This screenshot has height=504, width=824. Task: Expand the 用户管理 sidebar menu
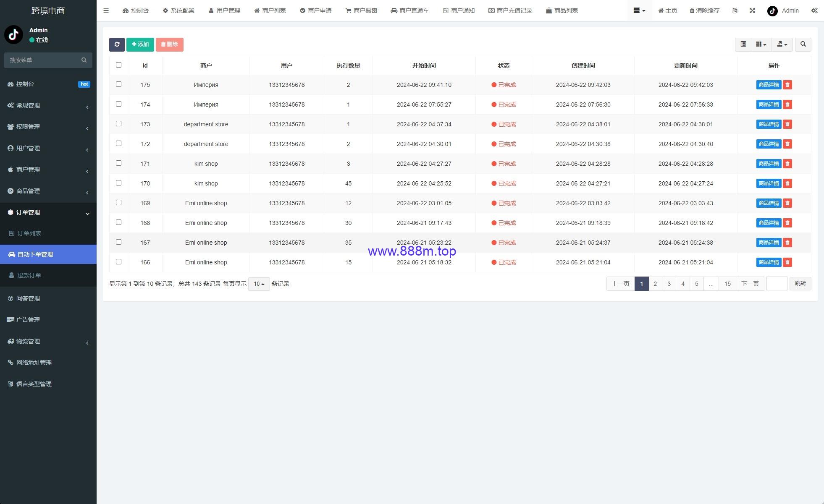tap(48, 149)
